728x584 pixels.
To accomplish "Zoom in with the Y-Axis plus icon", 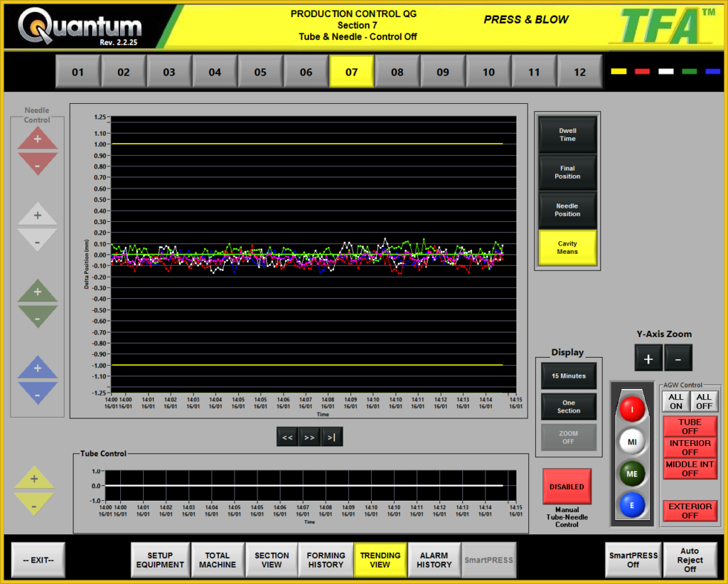I will [x=648, y=359].
